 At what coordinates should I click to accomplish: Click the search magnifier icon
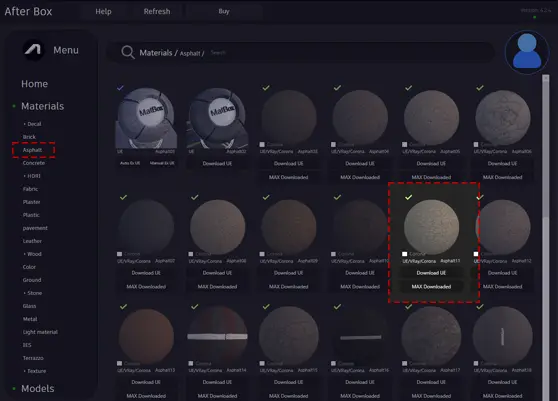[x=127, y=52]
